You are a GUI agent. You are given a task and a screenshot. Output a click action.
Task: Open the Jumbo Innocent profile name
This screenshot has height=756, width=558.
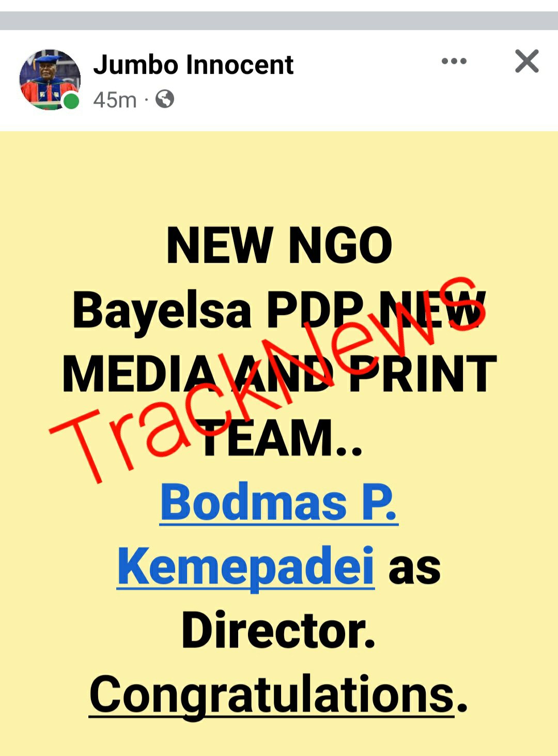[x=193, y=65]
